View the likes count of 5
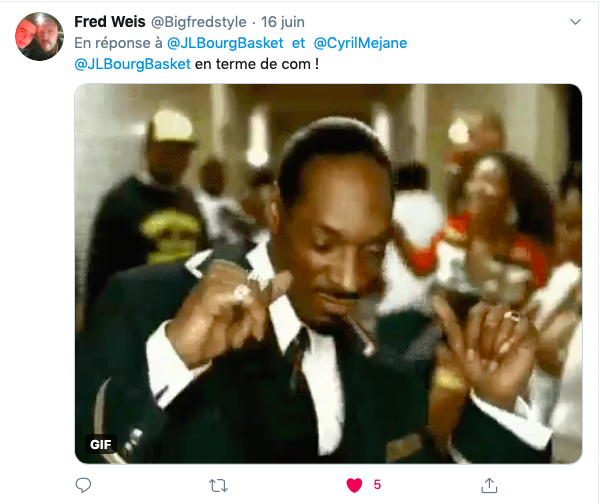This screenshot has width=600, height=504. (x=377, y=485)
